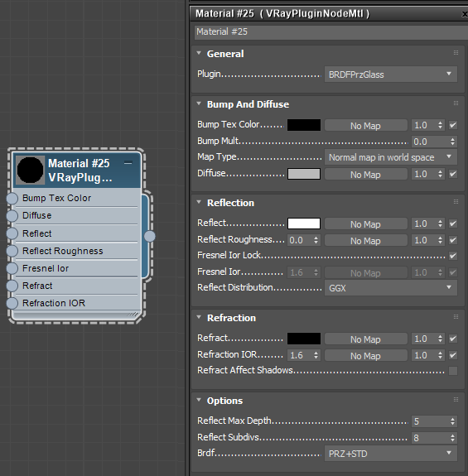Image resolution: width=468 pixels, height=476 pixels.
Task: Click the Refraction rollout drag grip
Action: (x=456, y=316)
